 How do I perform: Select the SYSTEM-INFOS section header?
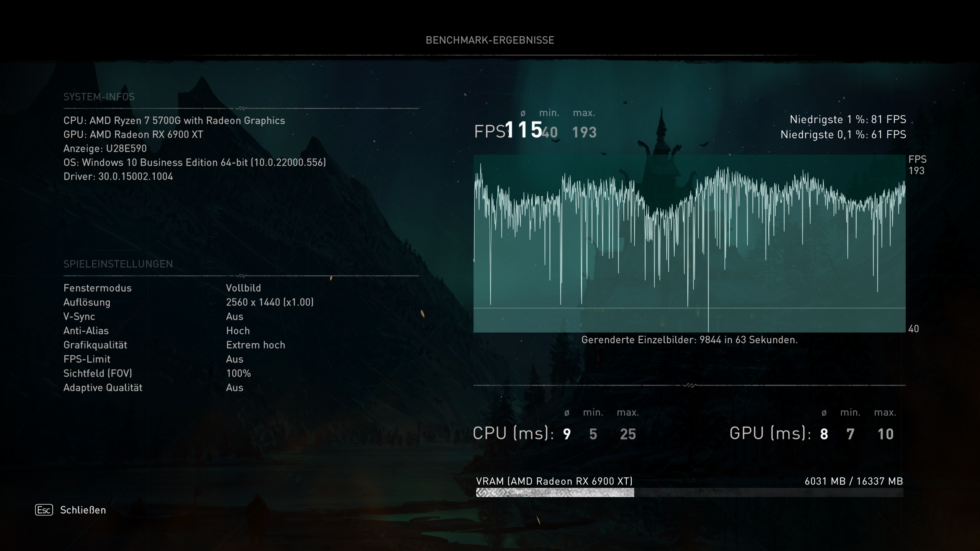pyautogui.click(x=99, y=97)
